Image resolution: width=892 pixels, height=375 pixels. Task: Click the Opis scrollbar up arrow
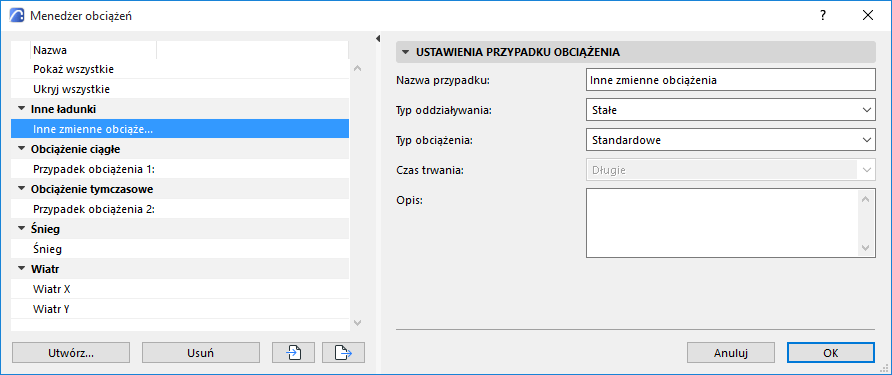click(x=866, y=199)
